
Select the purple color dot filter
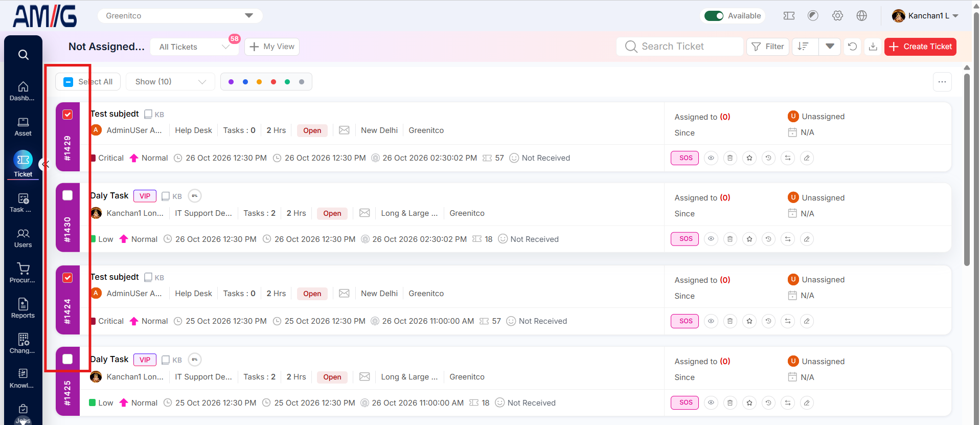[231, 82]
